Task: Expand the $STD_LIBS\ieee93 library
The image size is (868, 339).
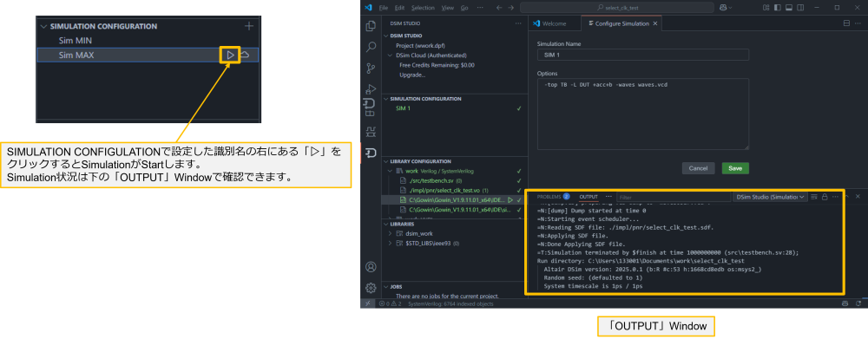Action: 391,243
